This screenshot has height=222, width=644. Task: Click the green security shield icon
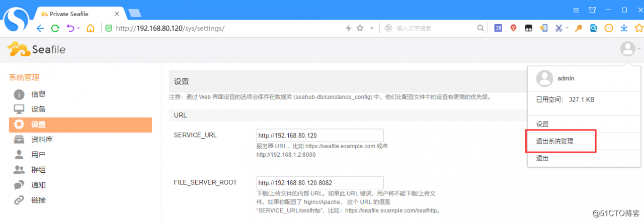coord(108,28)
